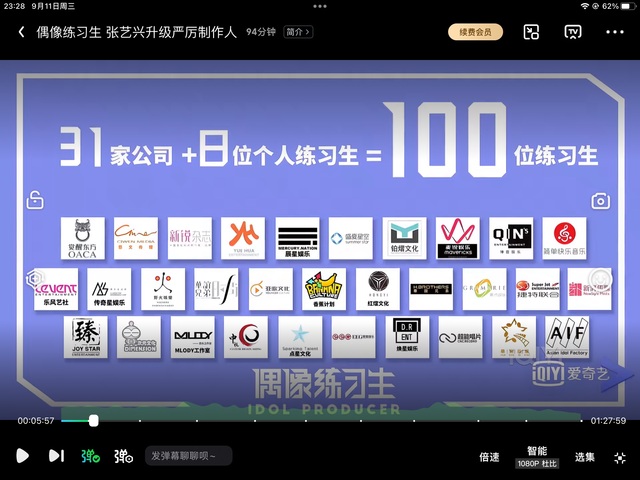This screenshot has height=480, width=640.
Task: Expand the 简介 video description
Action: (298, 32)
